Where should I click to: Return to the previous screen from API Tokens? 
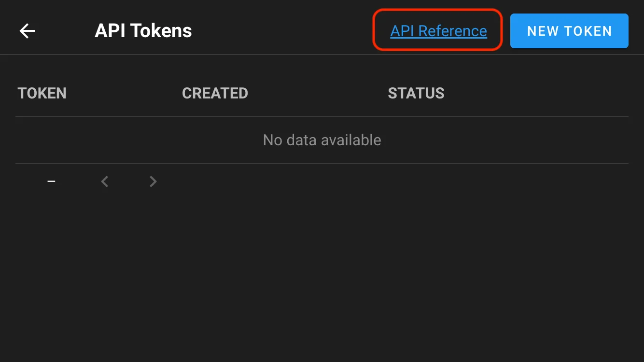click(27, 31)
